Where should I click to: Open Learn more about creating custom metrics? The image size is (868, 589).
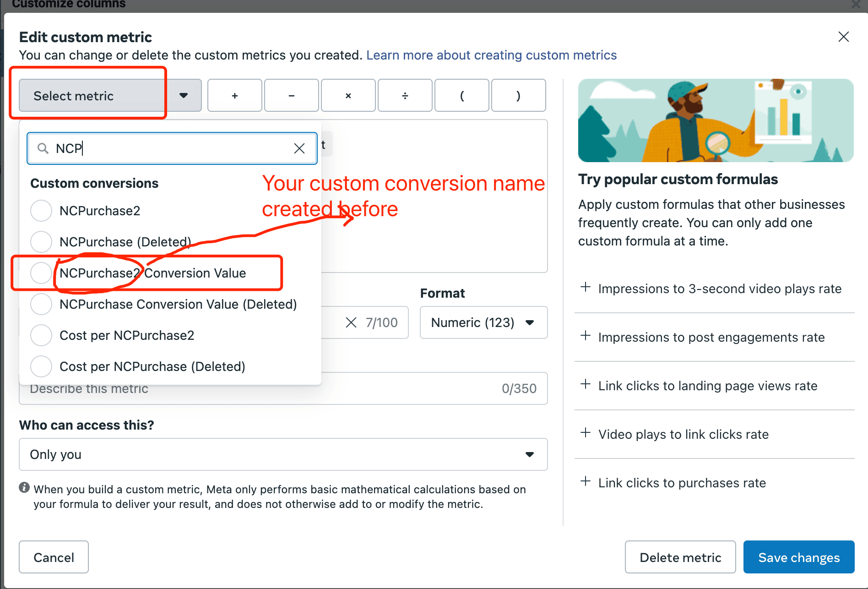point(491,55)
